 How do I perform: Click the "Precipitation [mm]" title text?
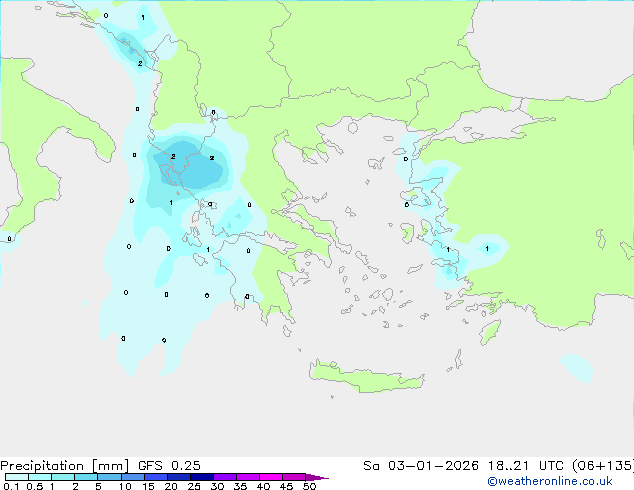pos(65,466)
